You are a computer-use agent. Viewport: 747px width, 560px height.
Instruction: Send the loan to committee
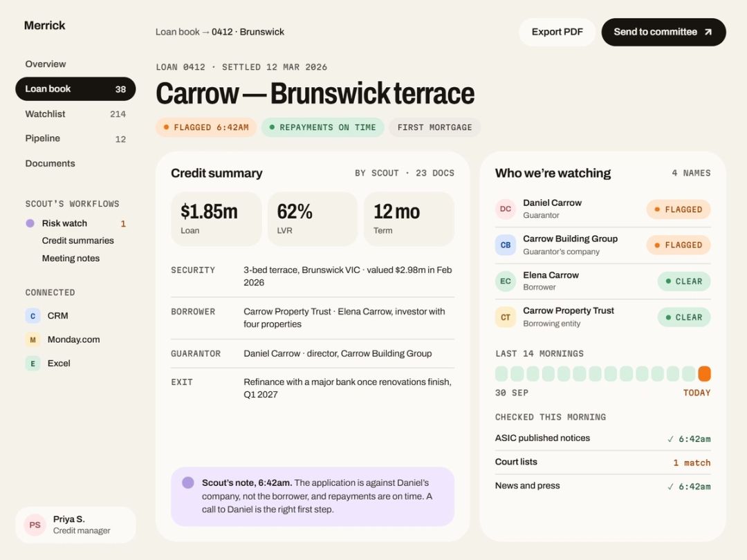click(x=663, y=32)
